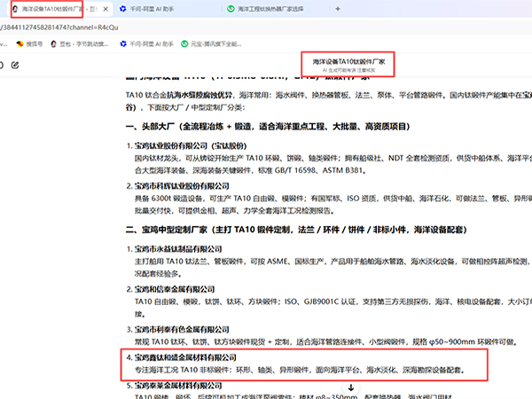Open the 搜狐号 bookmark
The height and width of the screenshot is (399, 532).
pos(30,43)
